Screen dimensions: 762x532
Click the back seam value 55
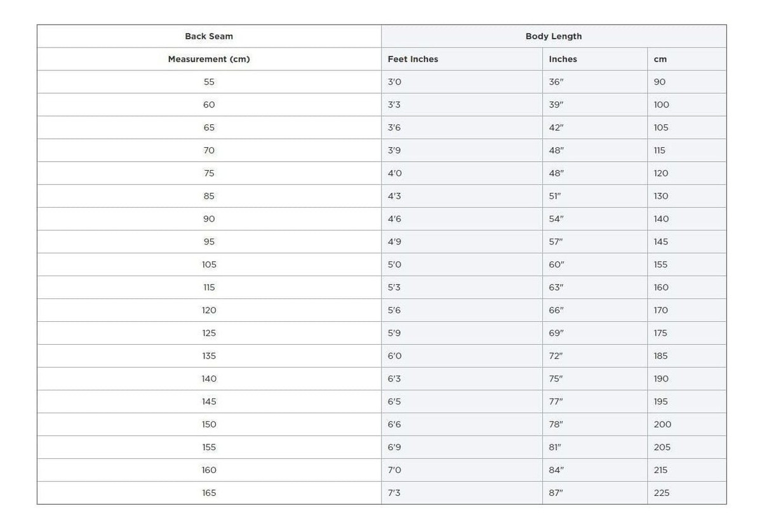pos(209,82)
